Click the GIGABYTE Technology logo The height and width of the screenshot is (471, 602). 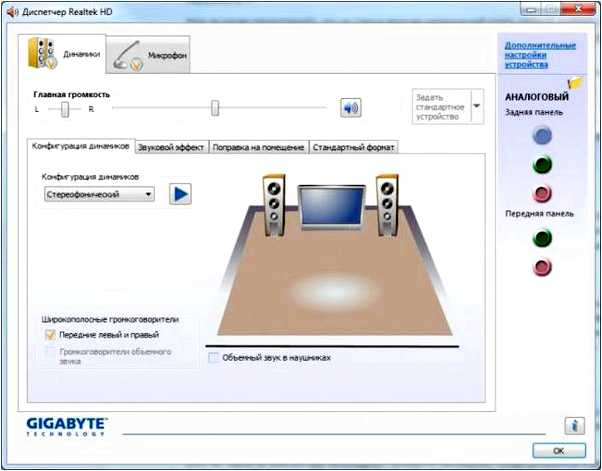click(x=67, y=426)
